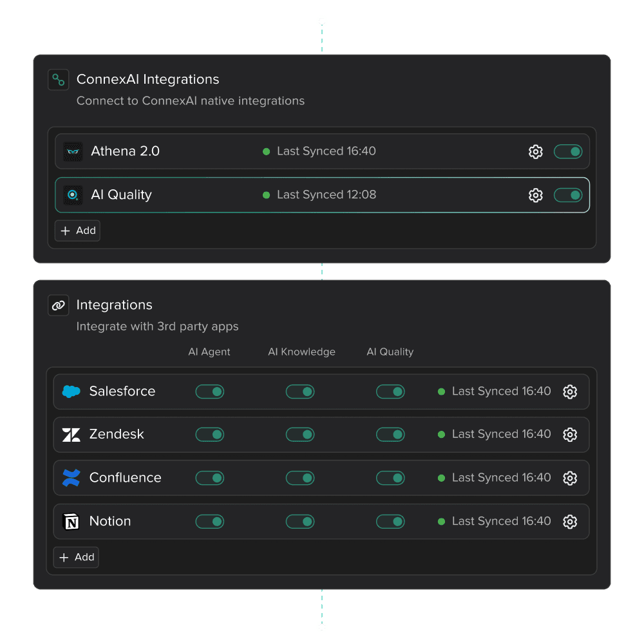Open Confluence settings gear
This screenshot has height=644, width=644.
(x=570, y=478)
